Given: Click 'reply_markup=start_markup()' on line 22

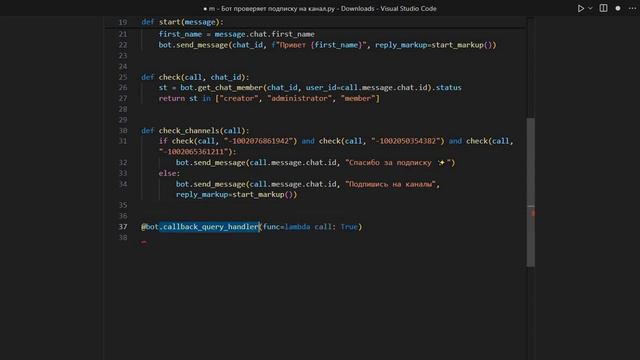Looking at the screenshot, I should click(436, 45).
